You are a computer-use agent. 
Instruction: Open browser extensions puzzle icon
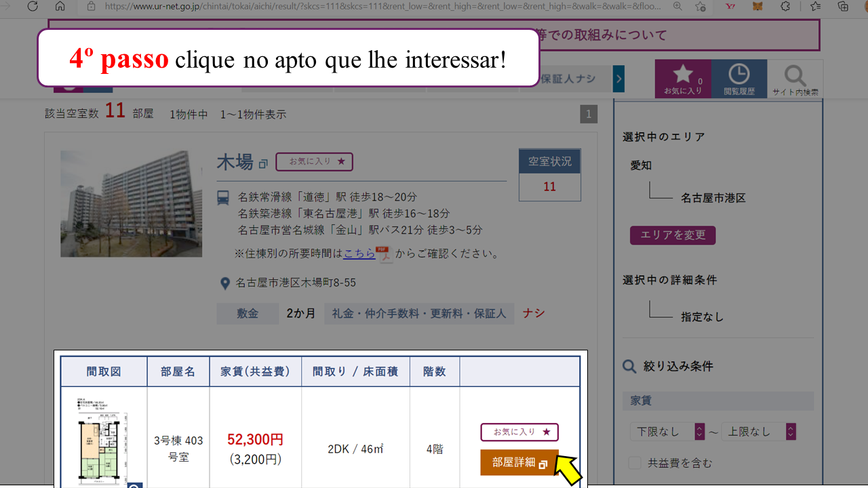point(785,6)
